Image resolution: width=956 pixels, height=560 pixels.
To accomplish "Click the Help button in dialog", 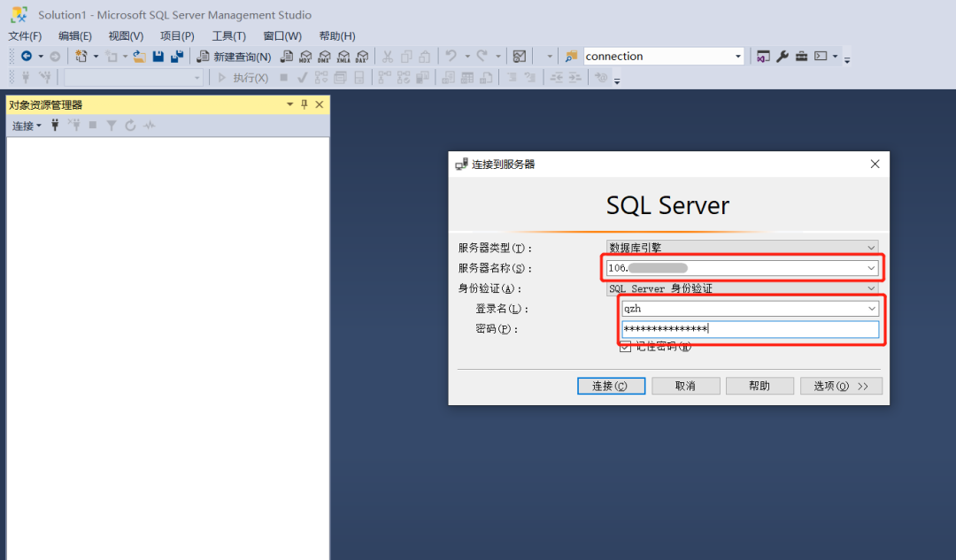I will [x=759, y=386].
